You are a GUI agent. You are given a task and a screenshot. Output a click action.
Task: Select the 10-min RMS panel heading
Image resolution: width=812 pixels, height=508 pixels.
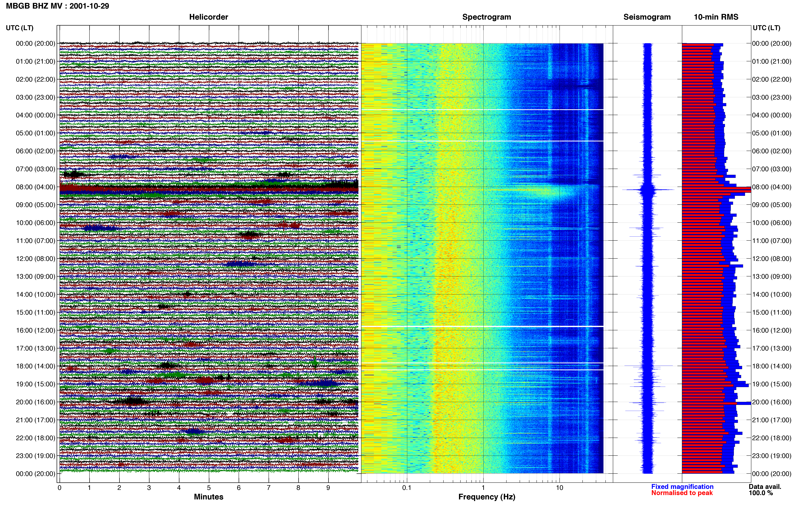[716, 17]
